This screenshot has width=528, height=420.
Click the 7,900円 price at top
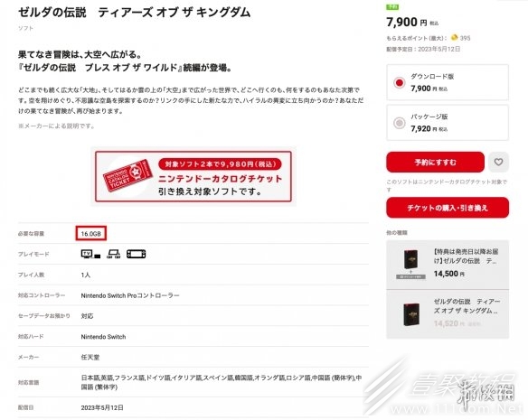pos(412,23)
